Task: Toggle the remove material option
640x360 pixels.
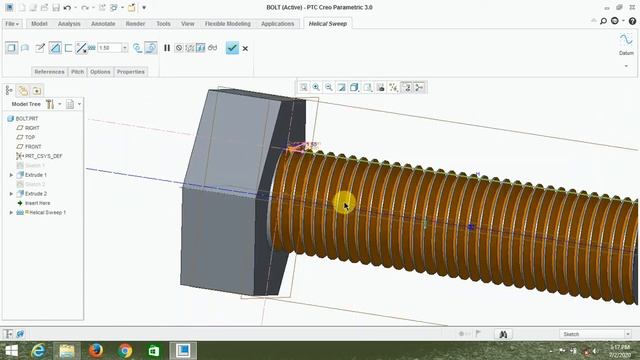Action: tap(55, 48)
